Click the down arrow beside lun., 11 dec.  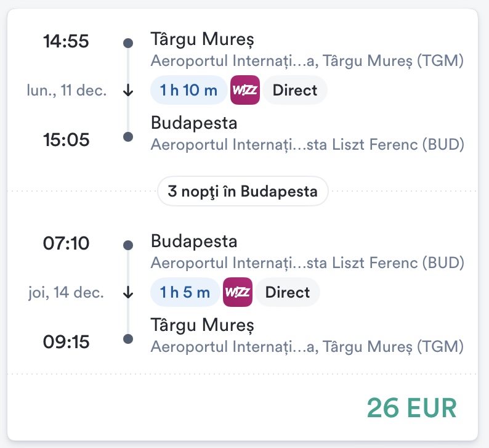tap(128, 91)
